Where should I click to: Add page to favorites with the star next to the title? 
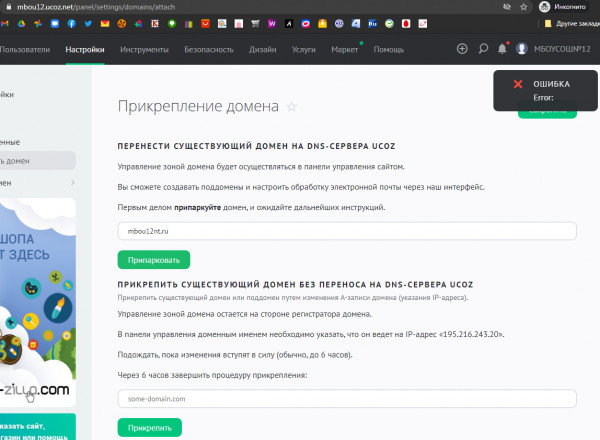[292, 107]
